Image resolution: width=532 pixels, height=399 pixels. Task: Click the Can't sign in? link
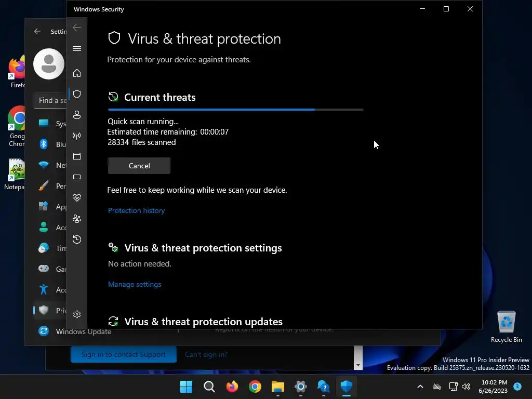[206, 354]
